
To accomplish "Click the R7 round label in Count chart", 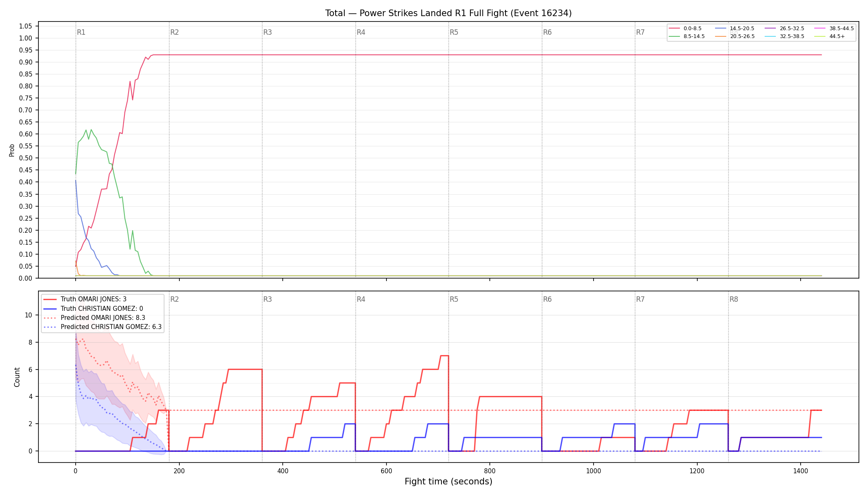I will coord(640,299).
